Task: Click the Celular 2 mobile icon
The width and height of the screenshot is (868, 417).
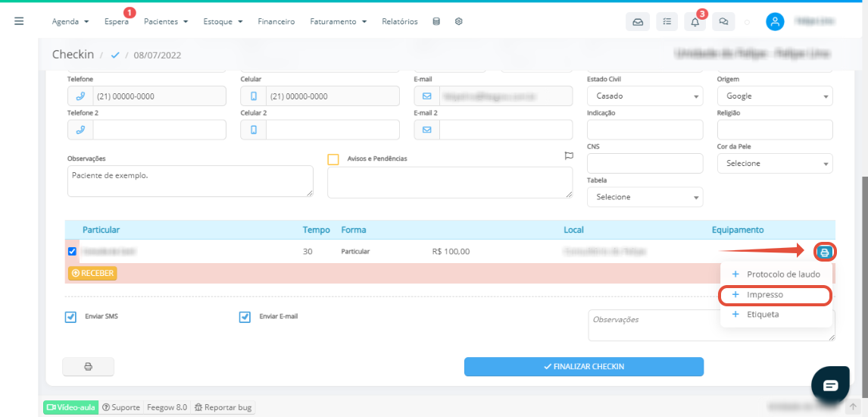Action: point(254,130)
